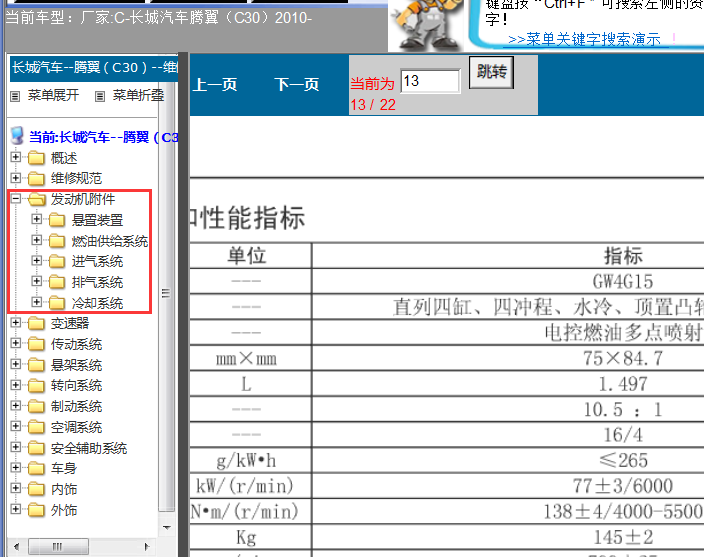Expand the 维修规范 tree node
This screenshot has height=557, width=704.
(16, 178)
